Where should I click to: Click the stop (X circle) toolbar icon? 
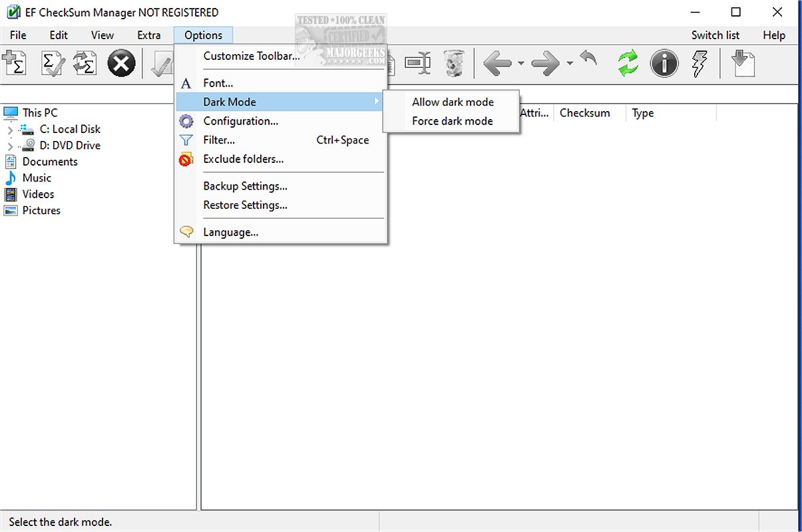pyautogui.click(x=121, y=64)
